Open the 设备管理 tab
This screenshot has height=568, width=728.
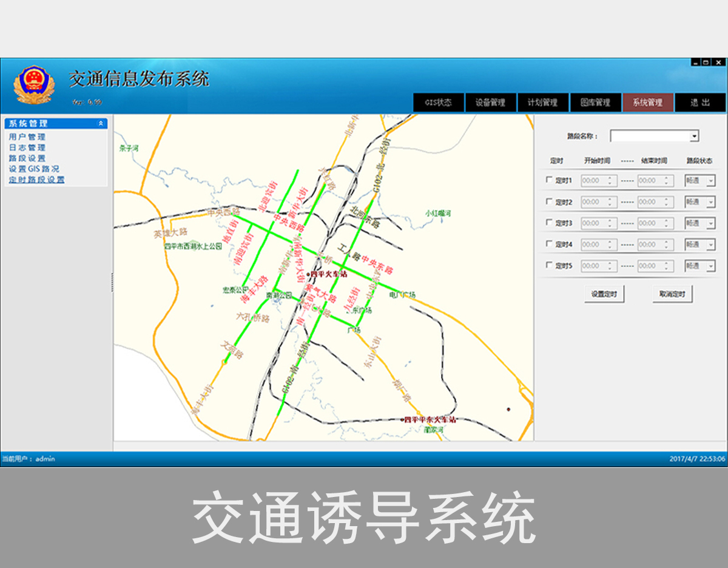[x=490, y=103]
